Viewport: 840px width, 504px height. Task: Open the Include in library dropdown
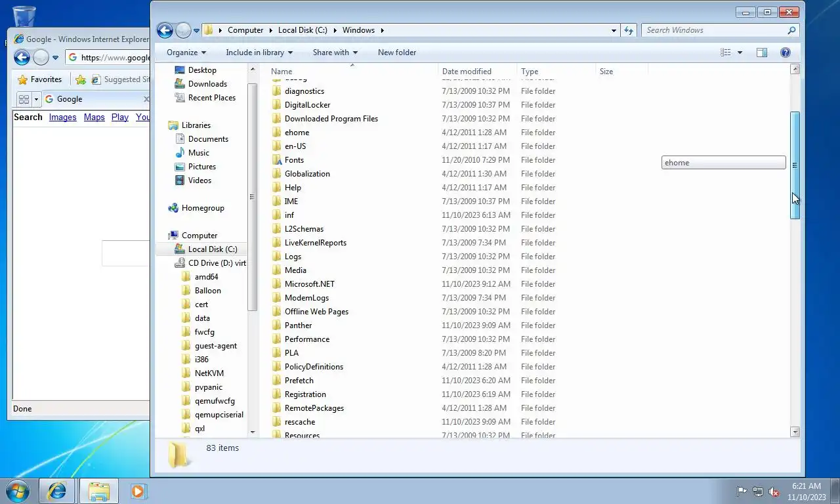[259, 52]
